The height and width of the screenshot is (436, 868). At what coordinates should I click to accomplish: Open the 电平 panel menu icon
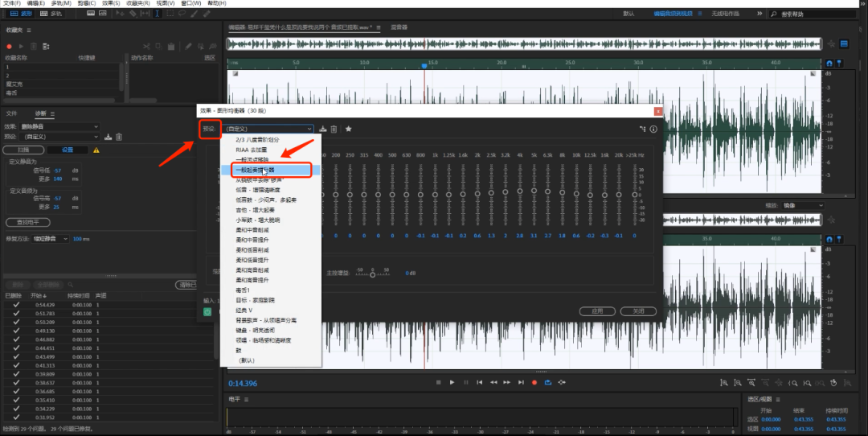click(247, 400)
